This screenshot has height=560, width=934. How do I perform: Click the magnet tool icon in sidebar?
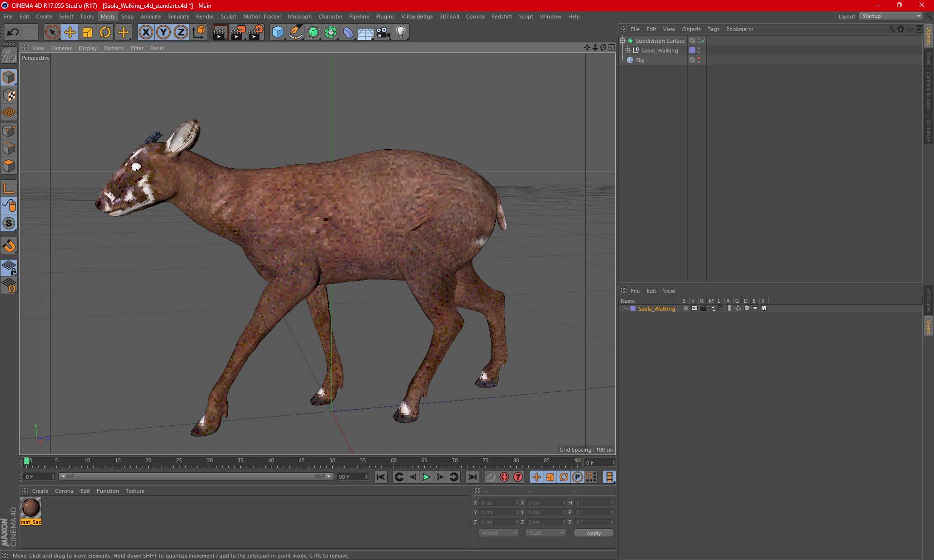click(9, 246)
